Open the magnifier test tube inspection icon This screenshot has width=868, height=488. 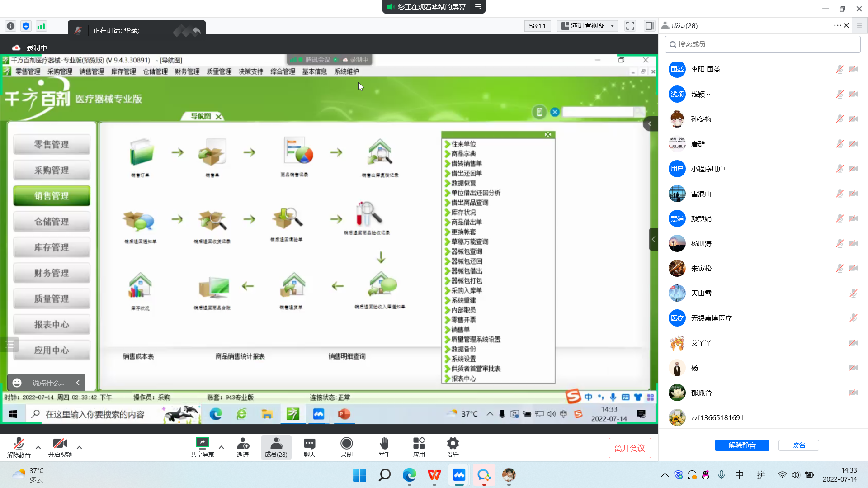click(x=369, y=214)
